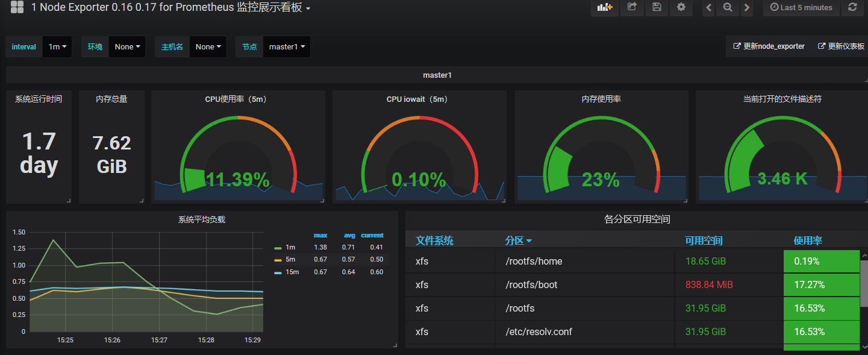Open the CPU iowait（5m）panel title
This screenshot has width=868, height=355.
[x=419, y=99]
